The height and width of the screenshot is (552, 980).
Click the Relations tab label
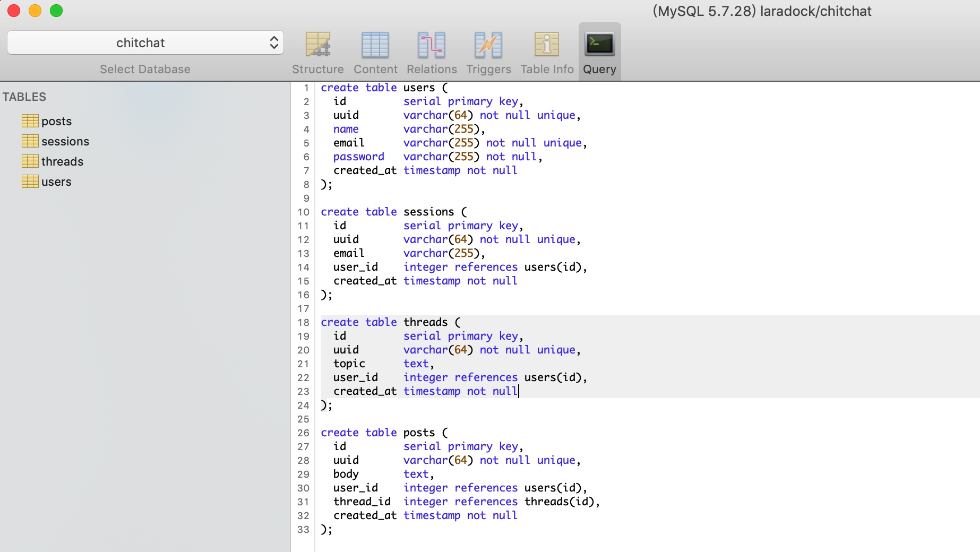432,70
